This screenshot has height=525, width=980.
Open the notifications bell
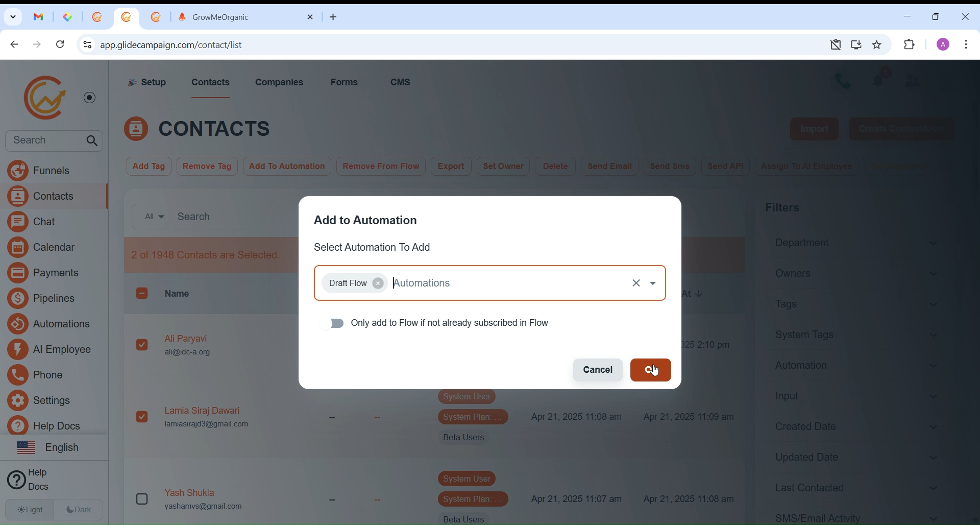point(880,80)
